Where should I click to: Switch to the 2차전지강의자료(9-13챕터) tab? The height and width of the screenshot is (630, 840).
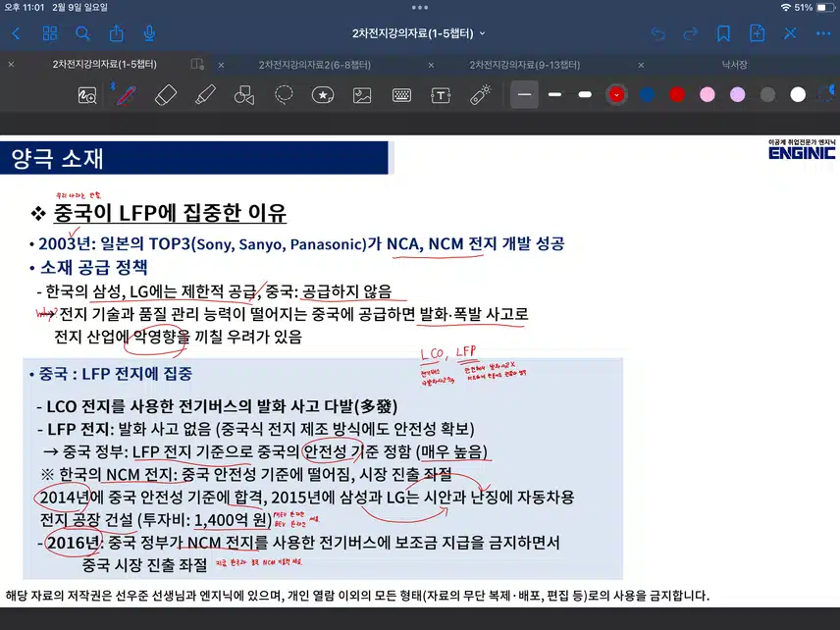tap(525, 65)
